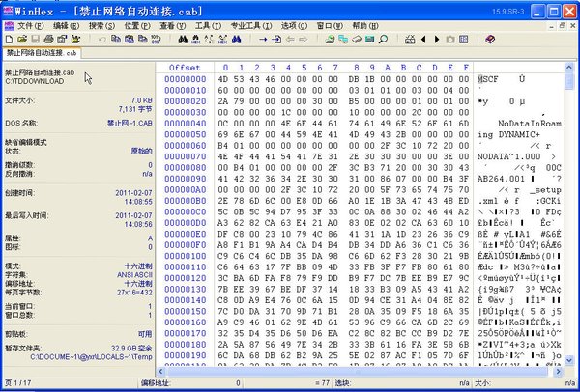Screen dimensions: 580x392
Task: Click the Replace Text toolbar icon
Action: tap(210, 40)
